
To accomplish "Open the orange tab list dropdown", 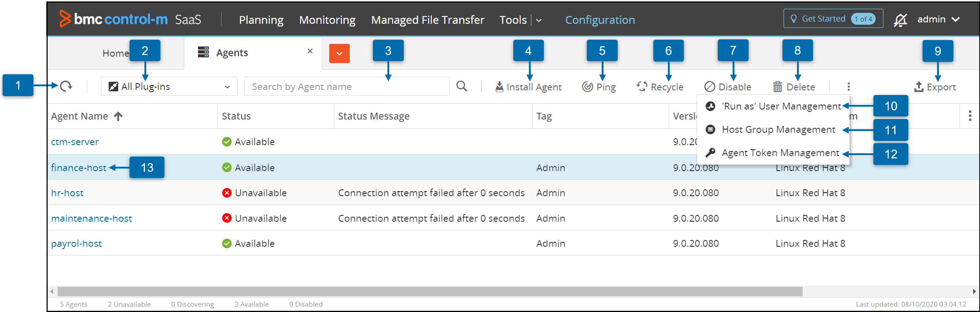I will click(x=339, y=53).
